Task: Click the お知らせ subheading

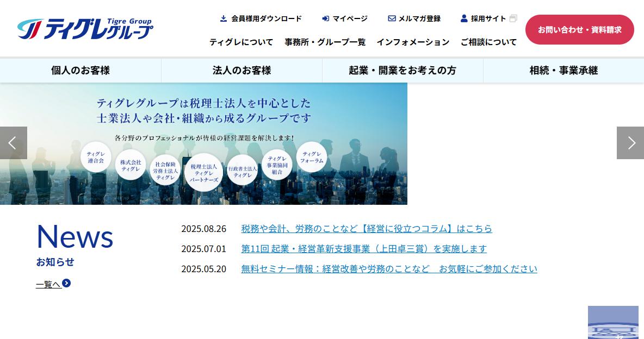Action: [55, 262]
